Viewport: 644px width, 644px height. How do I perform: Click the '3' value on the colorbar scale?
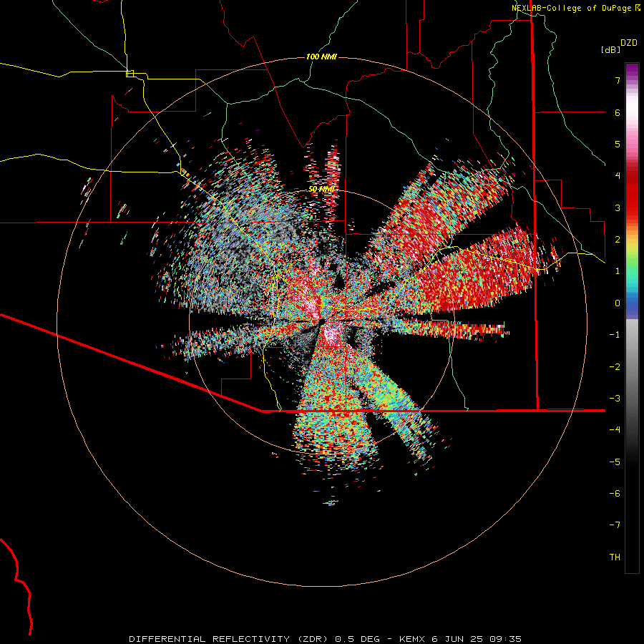click(618, 208)
